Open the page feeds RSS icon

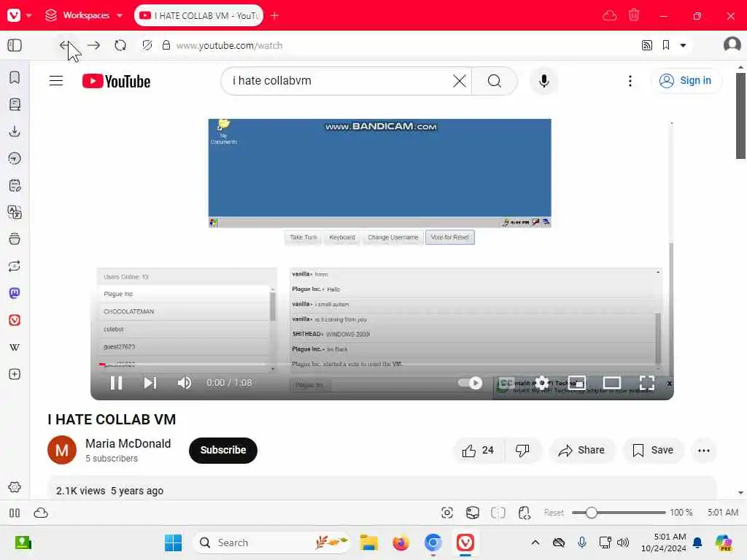[x=646, y=45]
